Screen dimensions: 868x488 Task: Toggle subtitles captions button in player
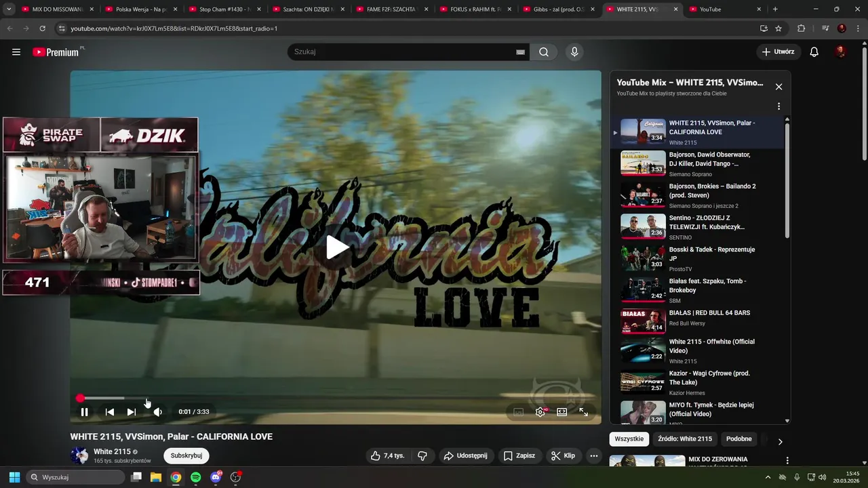click(519, 412)
